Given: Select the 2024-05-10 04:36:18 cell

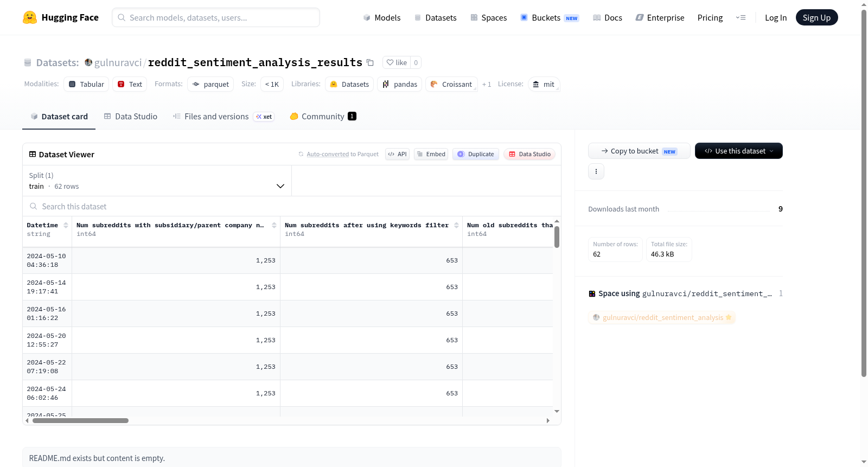Looking at the screenshot, I should (x=47, y=260).
